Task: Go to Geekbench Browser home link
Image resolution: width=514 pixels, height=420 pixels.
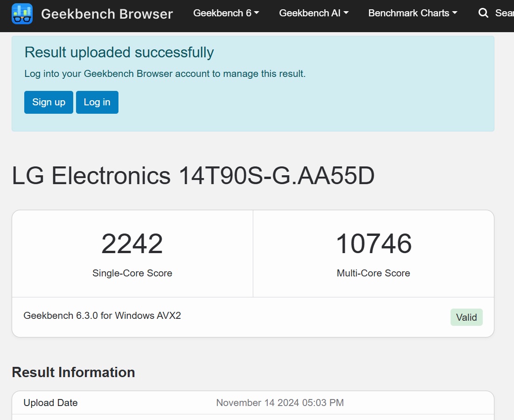Action: click(107, 14)
